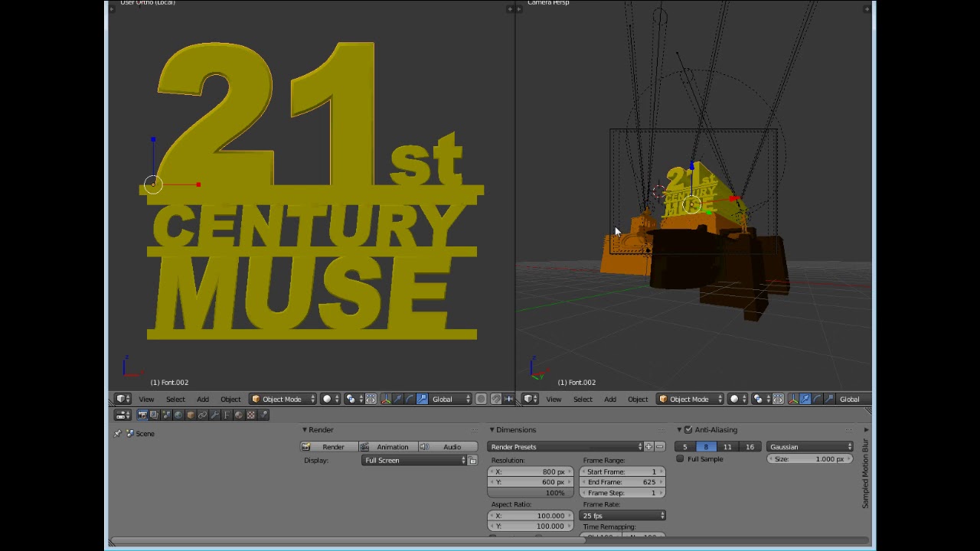Screen dimensions: 980x551
Task: Open Object menu in left viewport
Action: [230, 399]
